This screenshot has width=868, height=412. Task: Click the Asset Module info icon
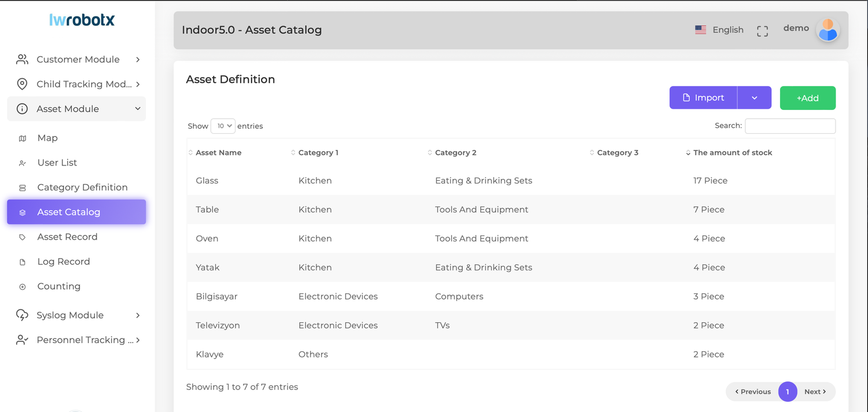[22, 109]
